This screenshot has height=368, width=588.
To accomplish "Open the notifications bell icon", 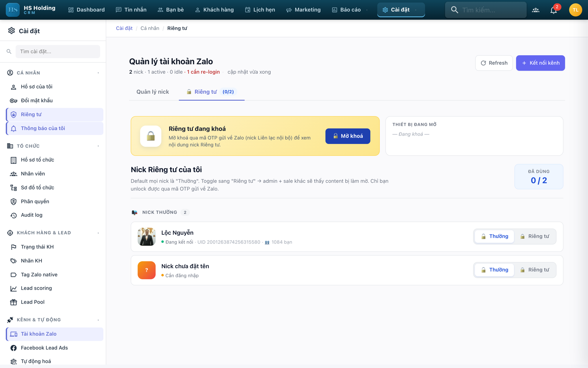I will pos(554,10).
